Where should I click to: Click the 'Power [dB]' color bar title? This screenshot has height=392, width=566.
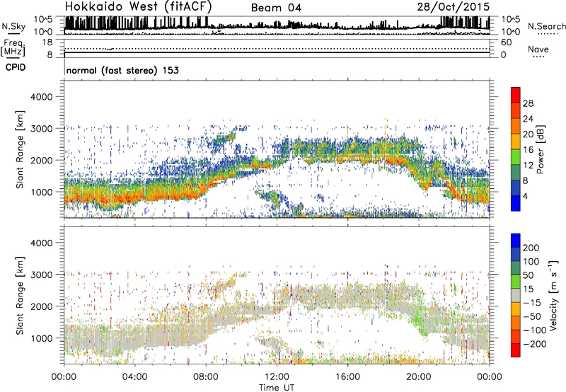[540, 149]
